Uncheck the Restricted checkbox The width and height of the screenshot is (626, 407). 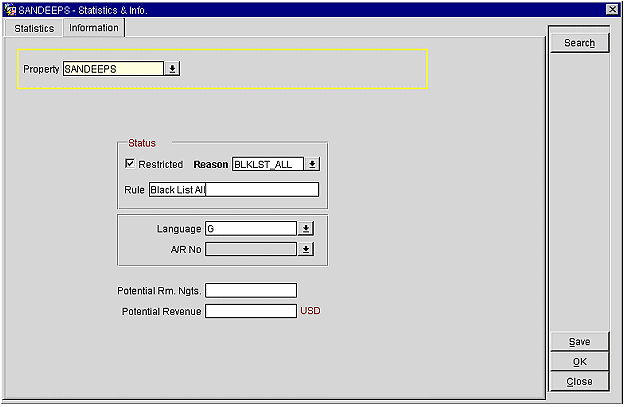[130, 163]
